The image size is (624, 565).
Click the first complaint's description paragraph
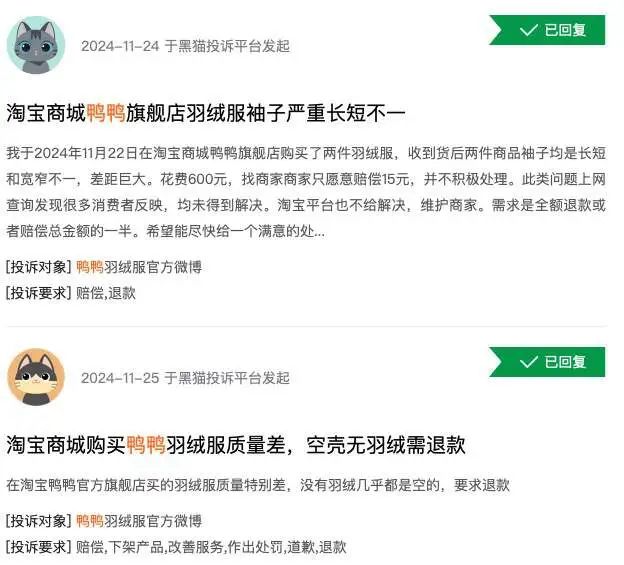tap(306, 192)
